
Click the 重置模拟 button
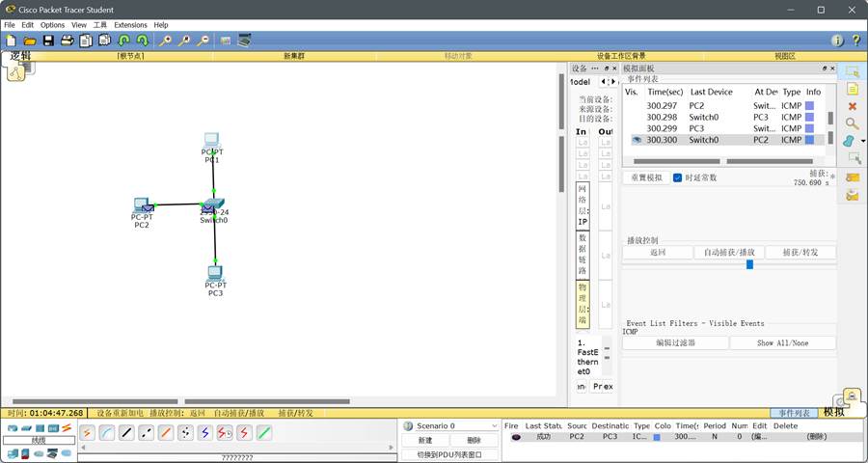[646, 177]
